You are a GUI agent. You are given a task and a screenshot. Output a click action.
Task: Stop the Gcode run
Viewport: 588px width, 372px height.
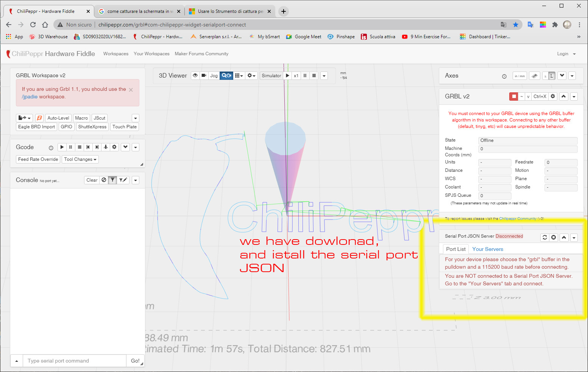click(80, 147)
